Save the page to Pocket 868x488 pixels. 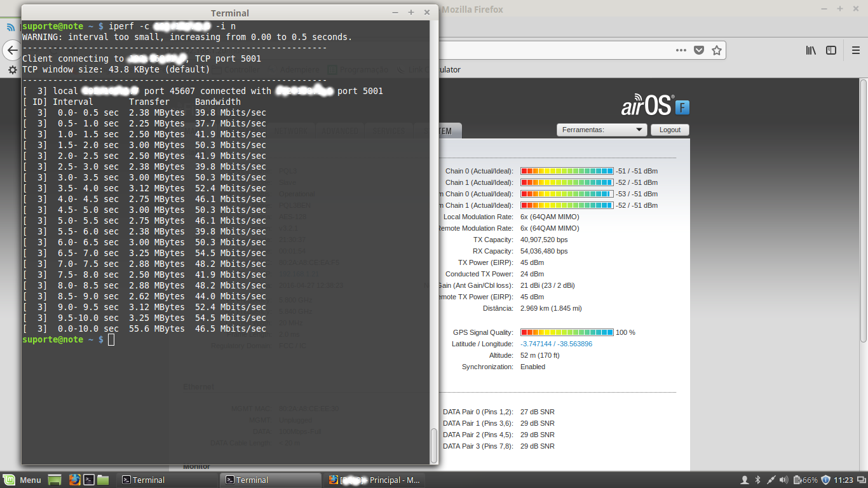(699, 50)
